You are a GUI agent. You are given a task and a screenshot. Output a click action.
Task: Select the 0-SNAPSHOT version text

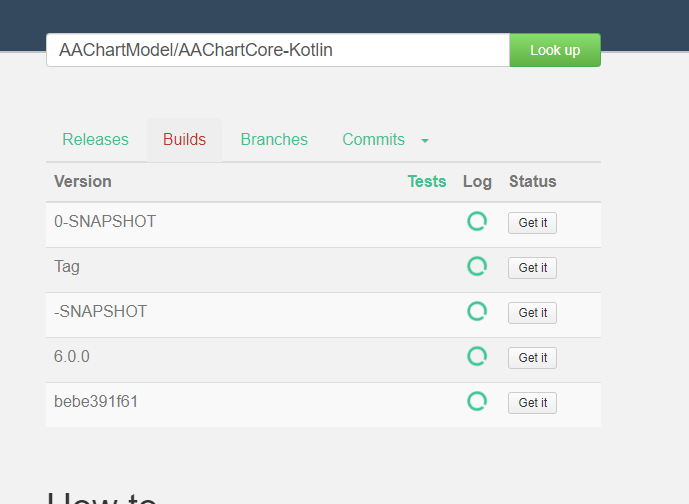tap(105, 221)
